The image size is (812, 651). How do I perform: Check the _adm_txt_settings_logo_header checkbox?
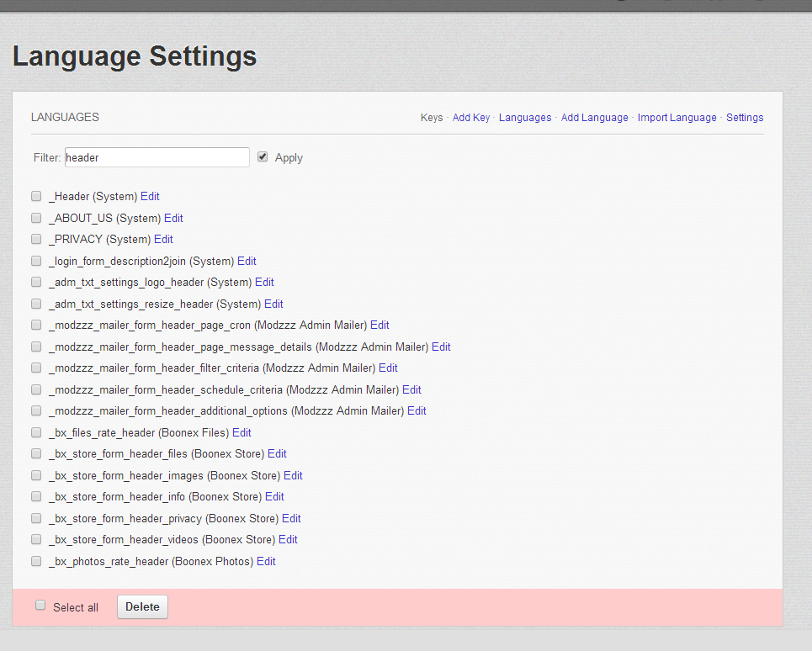36,282
